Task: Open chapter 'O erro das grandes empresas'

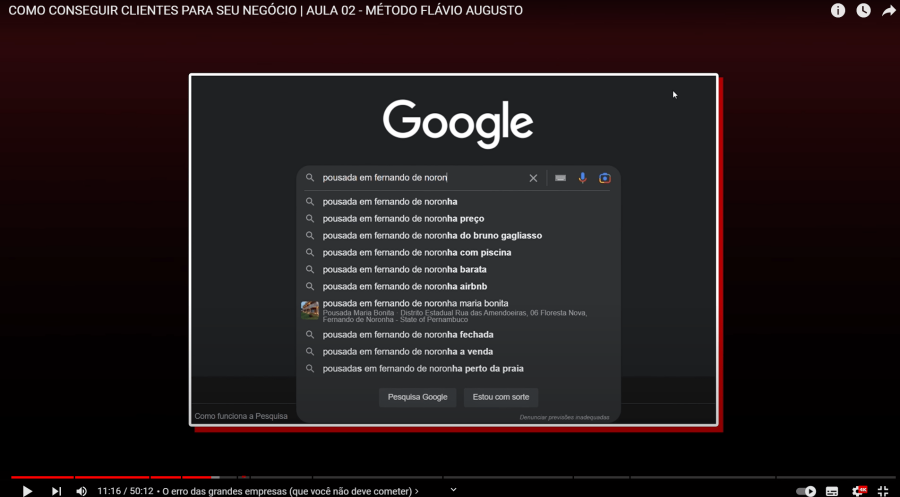Action: click(x=290, y=491)
